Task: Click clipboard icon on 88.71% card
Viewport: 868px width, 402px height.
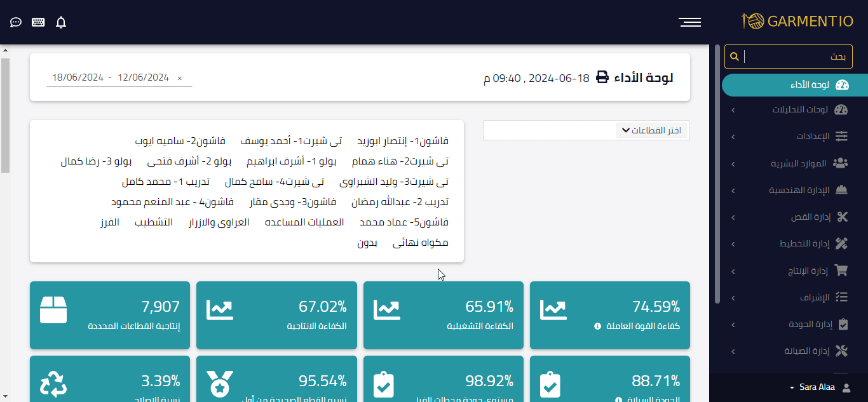Action: 550,384
